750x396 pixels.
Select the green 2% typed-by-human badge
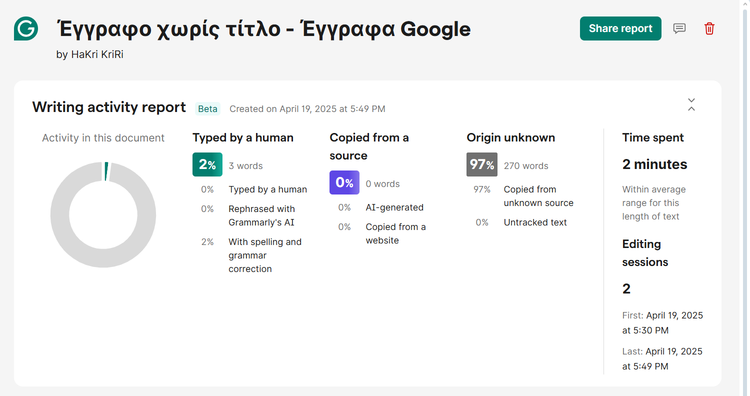coord(207,165)
